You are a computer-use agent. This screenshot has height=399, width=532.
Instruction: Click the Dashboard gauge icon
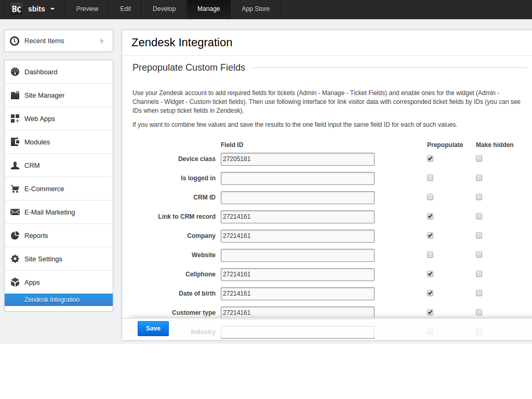point(15,72)
